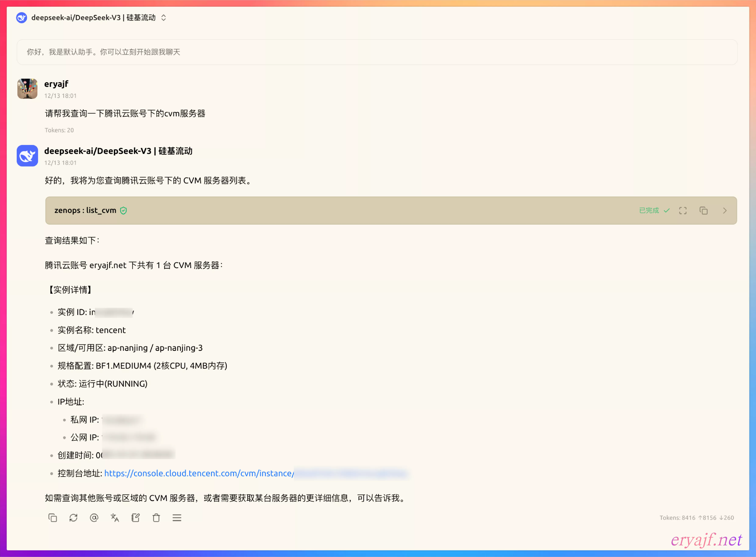
Task: Click the zenops : list_cvm tool header
Action: [x=85, y=210]
